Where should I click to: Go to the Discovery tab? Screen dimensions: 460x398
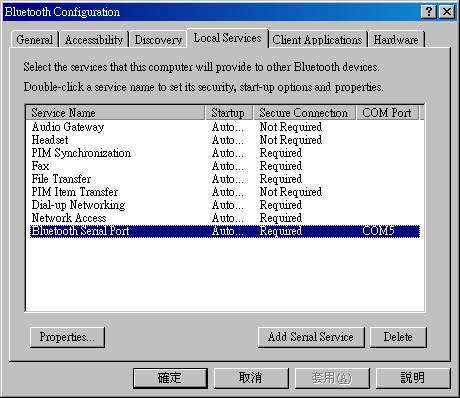[x=158, y=40]
